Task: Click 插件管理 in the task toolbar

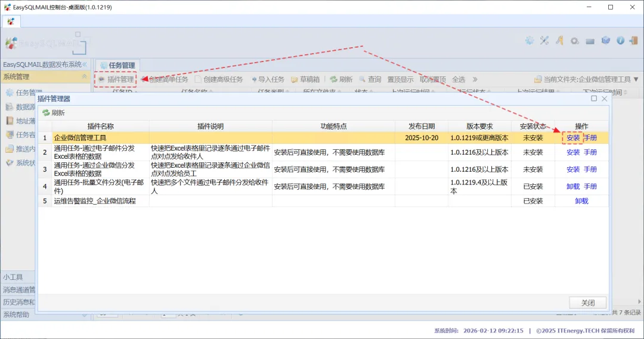Action: coord(116,79)
